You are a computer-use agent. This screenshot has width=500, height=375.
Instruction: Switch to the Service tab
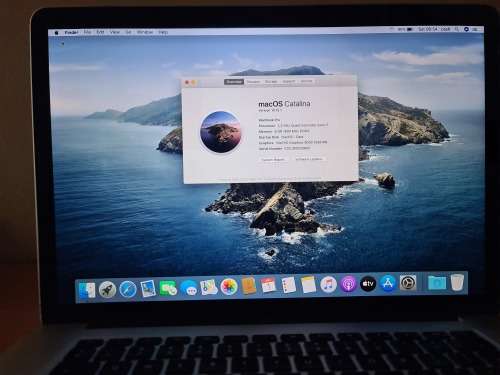click(307, 81)
